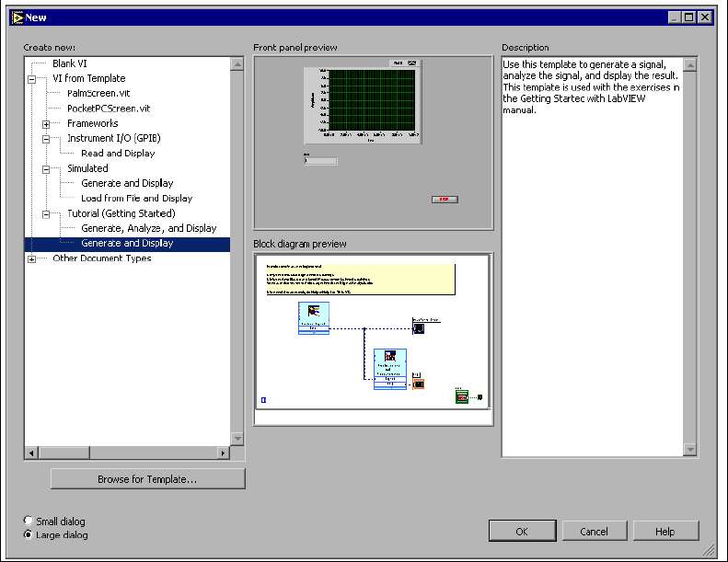Click the numeric field in front panel preview

(x=320, y=161)
